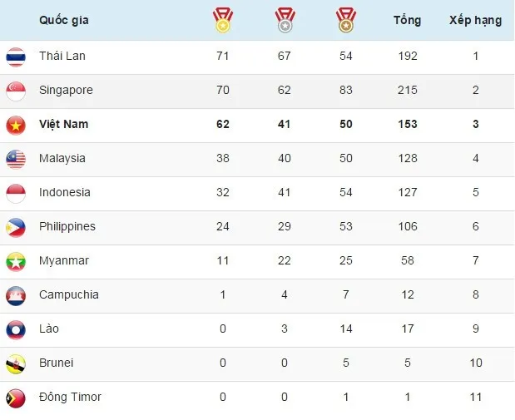Screen dimensions: 515x420
Task: Click the Thailand flag icon
Action: [16, 57]
